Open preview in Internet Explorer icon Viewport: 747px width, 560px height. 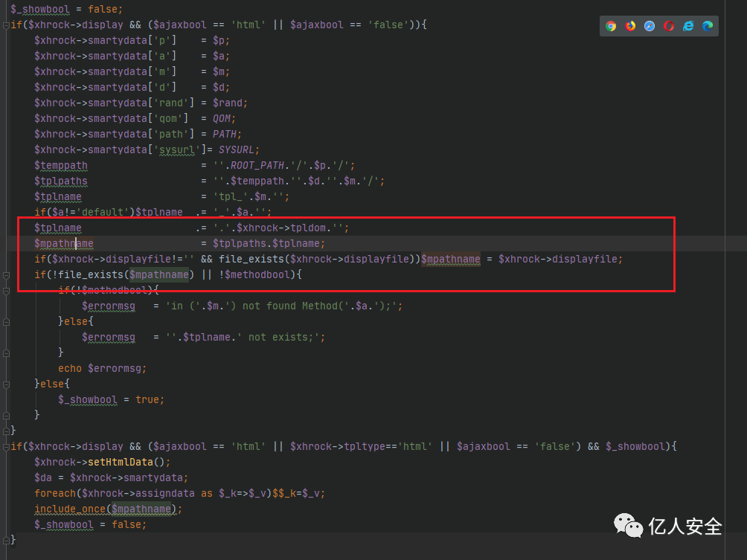pos(688,26)
